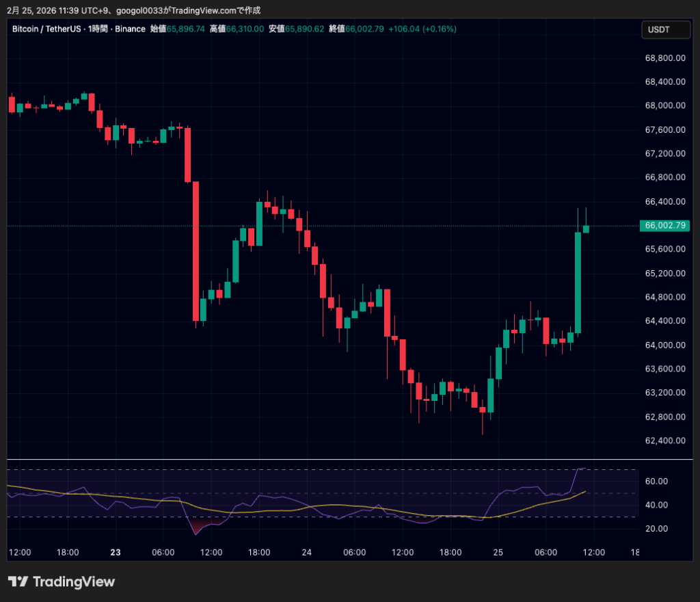700x602 pixels.
Task: Click the 終値 close value 66,002.79
Action: [365, 29]
